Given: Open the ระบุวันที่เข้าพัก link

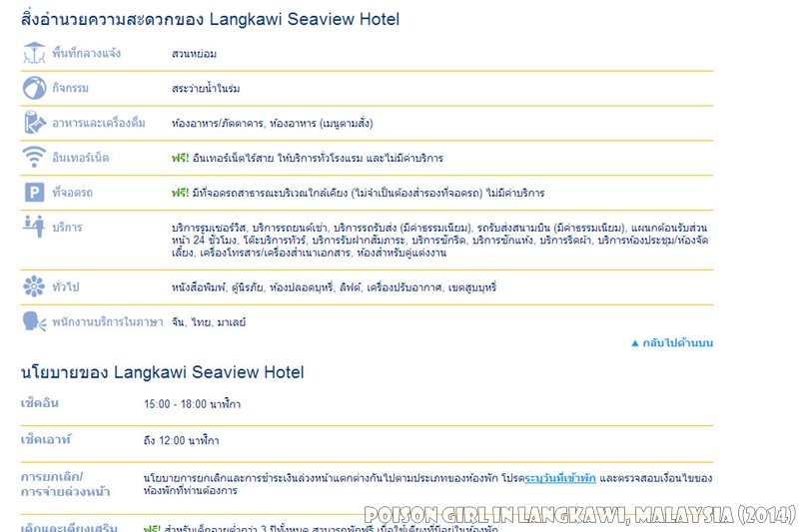Looking at the screenshot, I should [560, 478].
